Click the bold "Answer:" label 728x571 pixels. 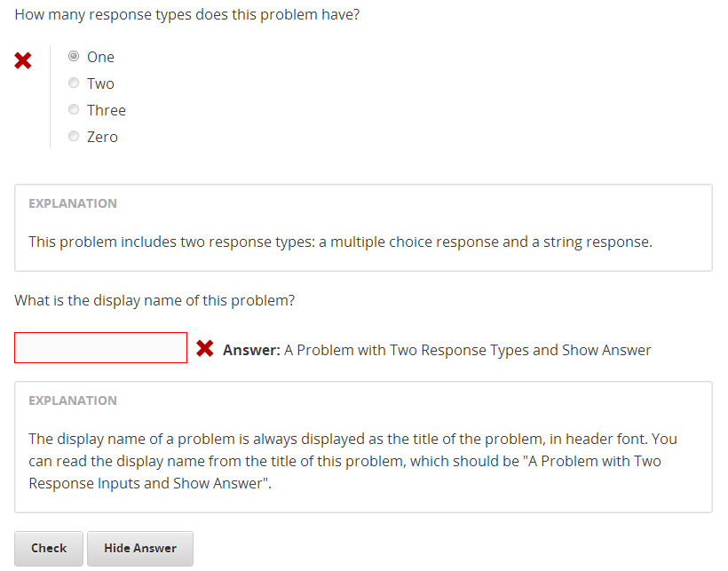(251, 350)
